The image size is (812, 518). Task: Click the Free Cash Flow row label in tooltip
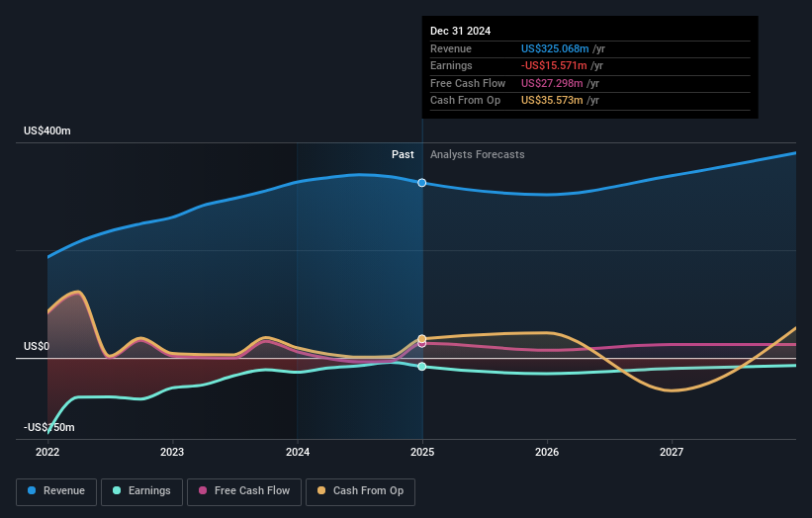(468, 83)
